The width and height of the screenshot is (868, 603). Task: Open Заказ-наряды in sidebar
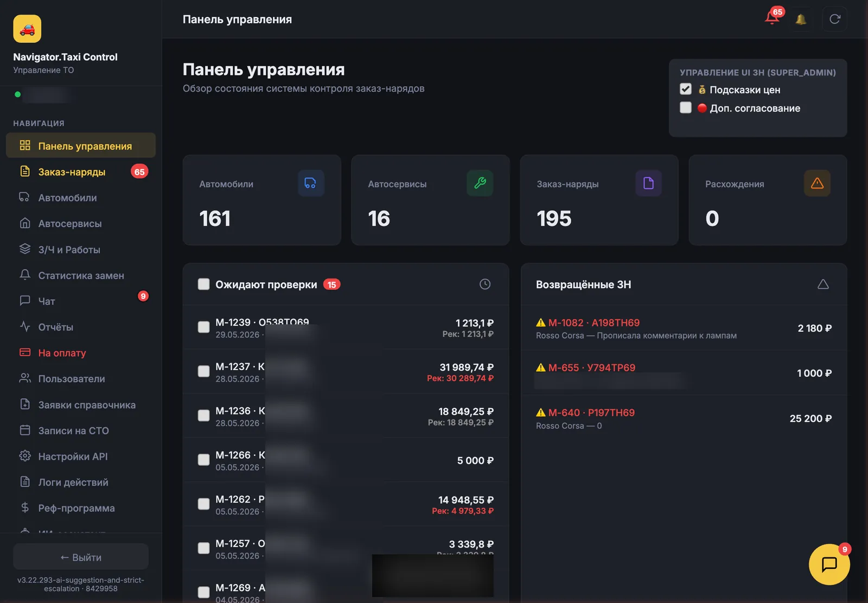(x=81, y=172)
